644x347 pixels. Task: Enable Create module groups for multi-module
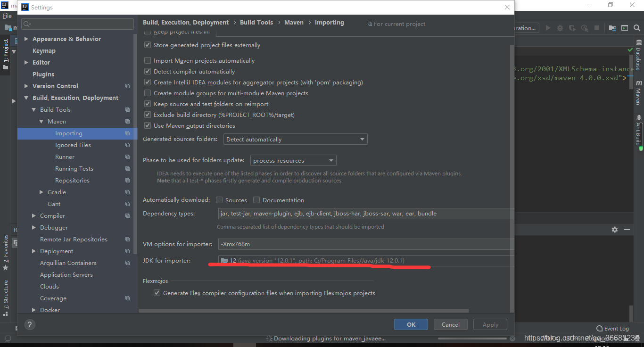coord(148,93)
